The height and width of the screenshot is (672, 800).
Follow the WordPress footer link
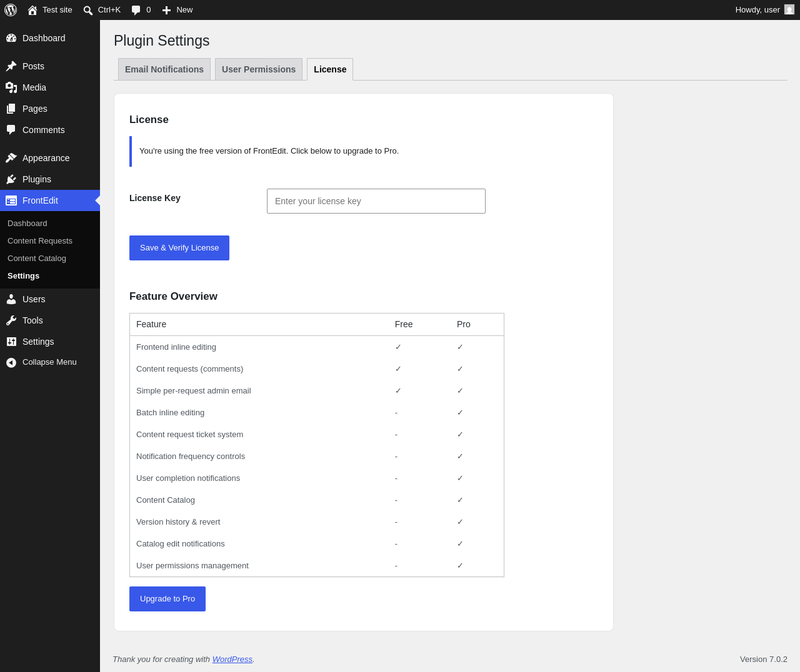(x=232, y=660)
